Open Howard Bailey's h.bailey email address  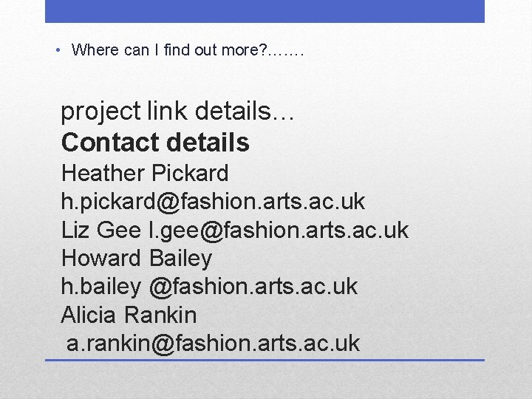click(x=209, y=286)
